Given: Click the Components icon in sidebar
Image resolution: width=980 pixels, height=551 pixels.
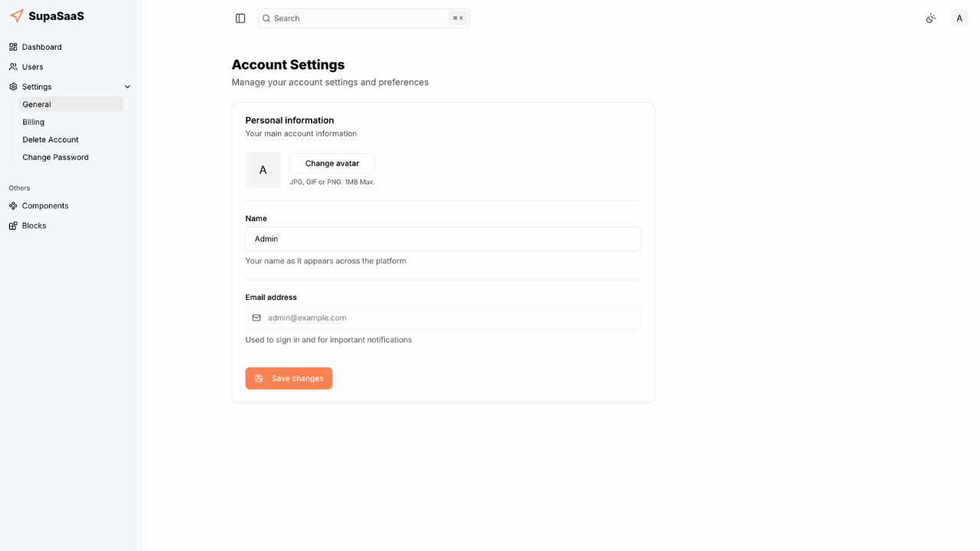Looking at the screenshot, I should [x=13, y=206].
